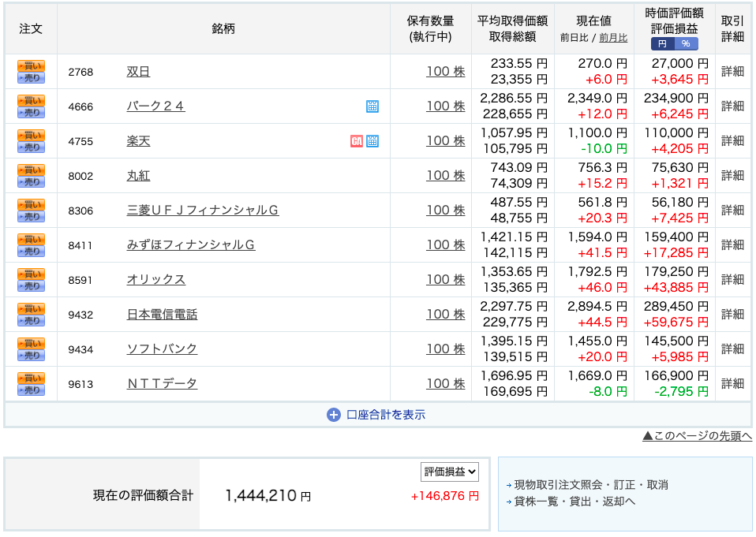Open みずほフィナンシャルG stock link

tap(191, 245)
